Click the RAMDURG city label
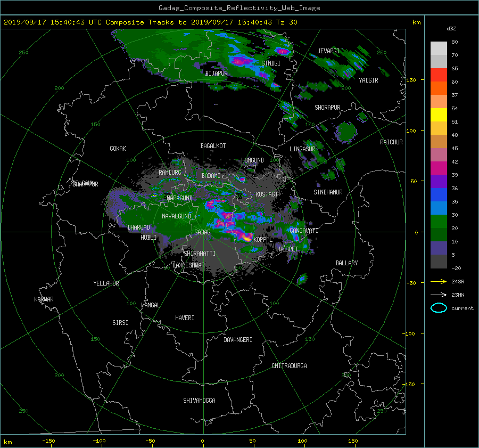The width and height of the screenshot is (479, 448). pyautogui.click(x=170, y=173)
